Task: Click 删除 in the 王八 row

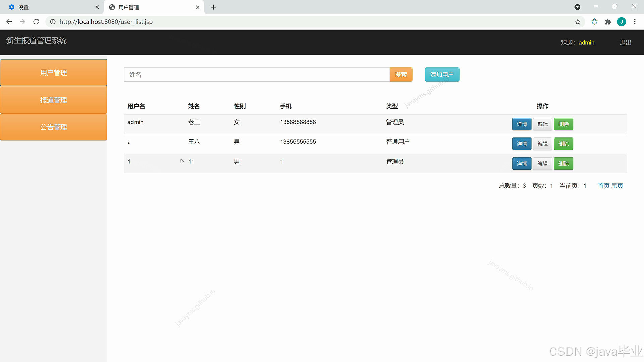Action: pyautogui.click(x=563, y=144)
